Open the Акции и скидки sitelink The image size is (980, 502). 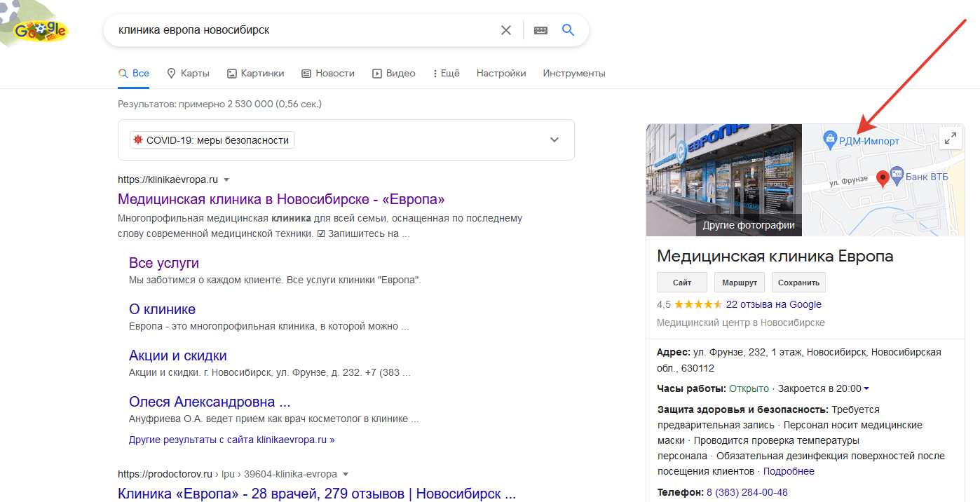click(178, 355)
